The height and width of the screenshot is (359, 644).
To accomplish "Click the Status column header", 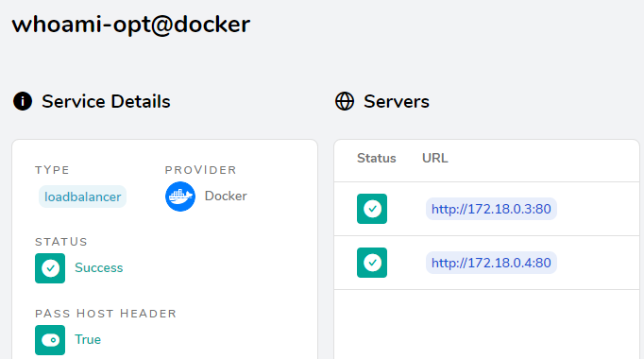I will [376, 158].
